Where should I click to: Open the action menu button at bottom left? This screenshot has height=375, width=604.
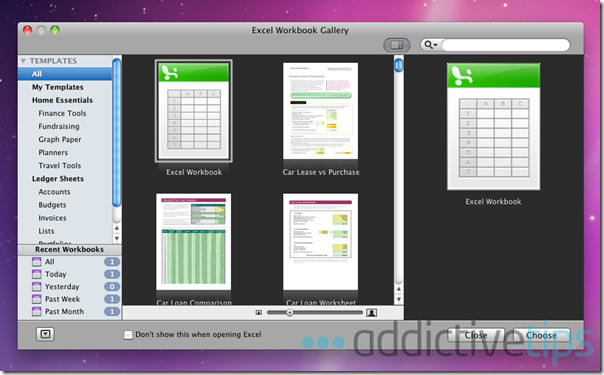click(45, 334)
